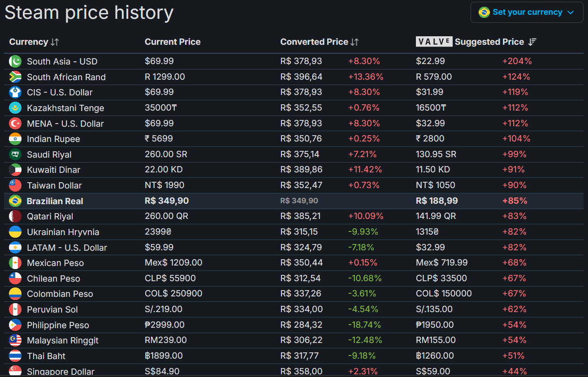Click the bold R$ 349,90 current price
This screenshot has width=588, height=377.
(166, 201)
